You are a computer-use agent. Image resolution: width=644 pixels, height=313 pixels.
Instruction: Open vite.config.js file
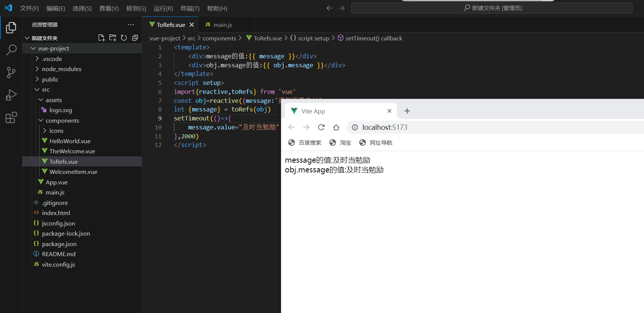tap(82, 264)
